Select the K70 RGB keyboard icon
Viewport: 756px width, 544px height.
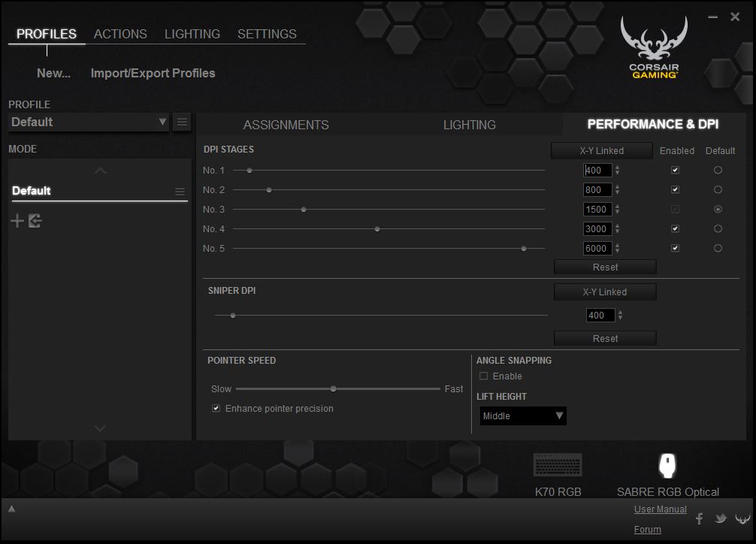point(558,465)
